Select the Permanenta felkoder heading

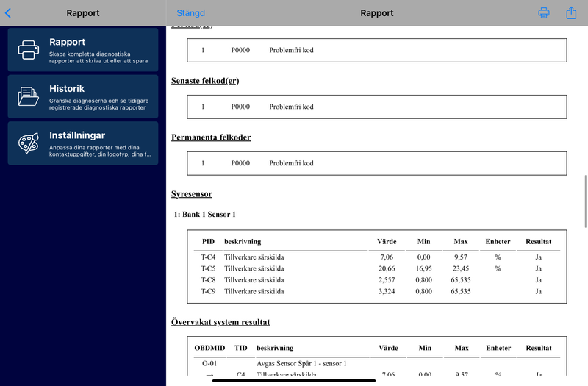211,137
